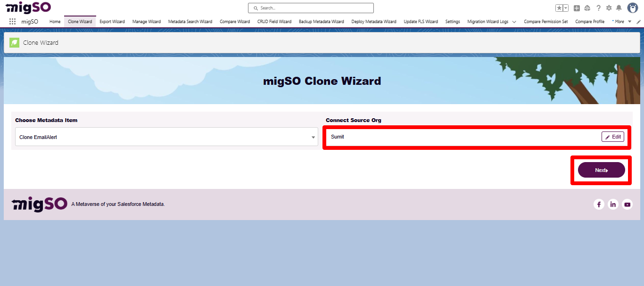Switch to the Compare Wizard tab

coord(235,22)
